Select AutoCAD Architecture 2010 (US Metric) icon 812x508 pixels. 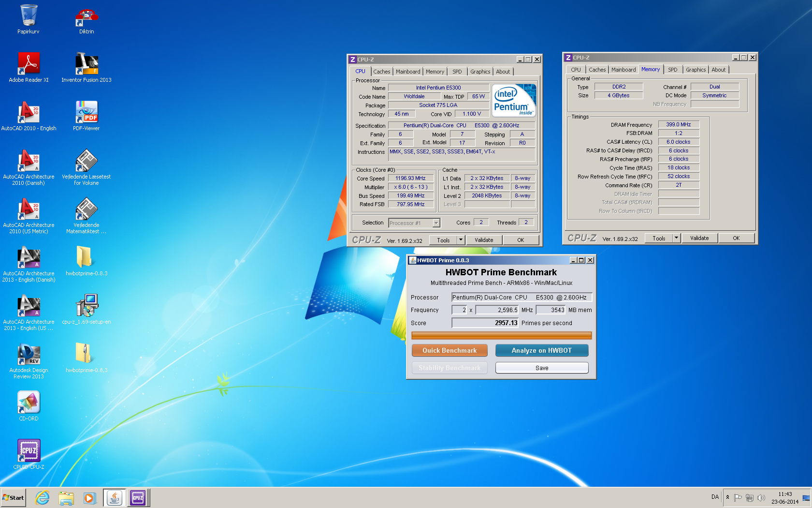29,216
